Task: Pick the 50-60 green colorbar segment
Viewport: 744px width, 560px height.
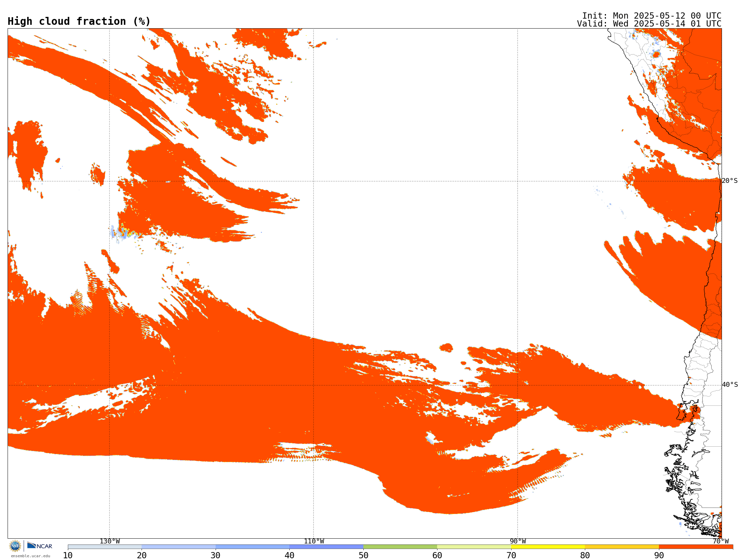Action: point(400,547)
